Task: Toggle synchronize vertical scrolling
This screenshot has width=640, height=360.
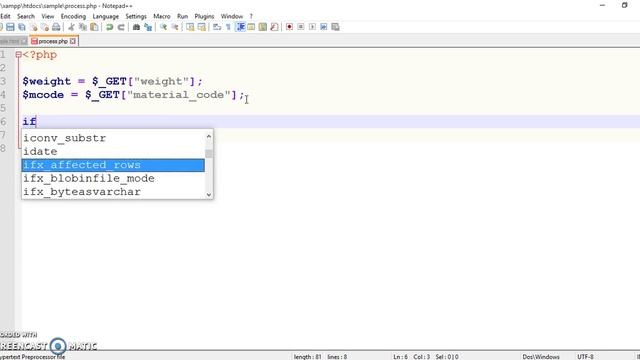Action: point(190,27)
